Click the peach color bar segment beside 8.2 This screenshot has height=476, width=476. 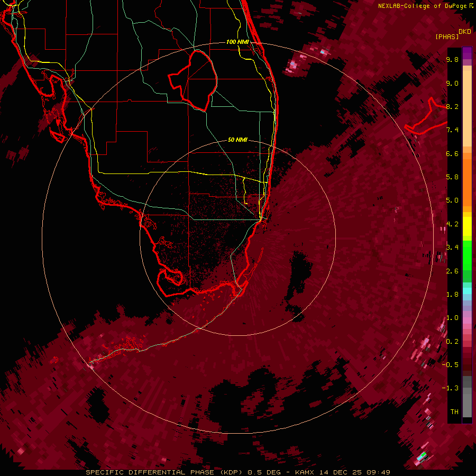[467, 108]
